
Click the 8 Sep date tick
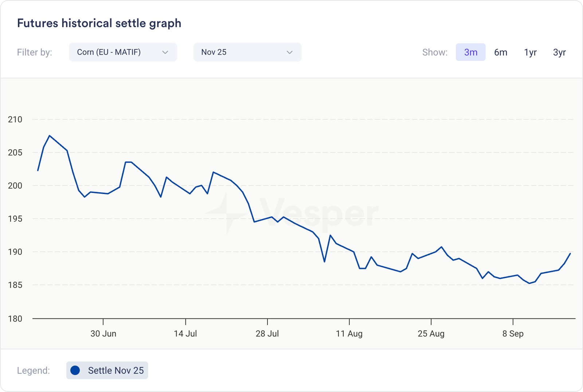pos(513,333)
